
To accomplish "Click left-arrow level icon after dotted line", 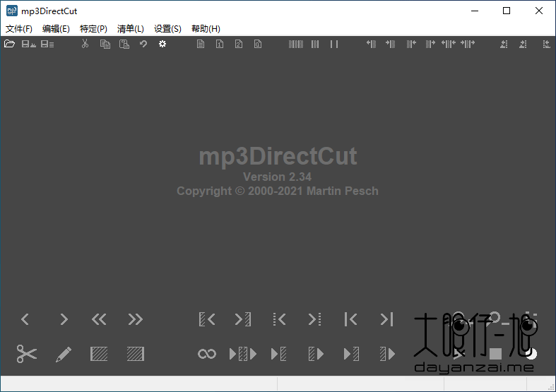I will point(546,44).
